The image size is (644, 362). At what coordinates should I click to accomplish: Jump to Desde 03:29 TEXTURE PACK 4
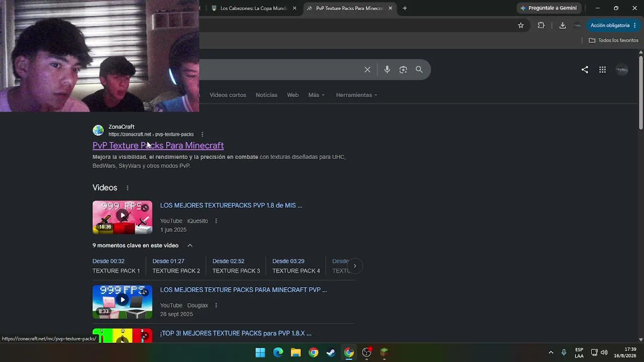(x=296, y=266)
